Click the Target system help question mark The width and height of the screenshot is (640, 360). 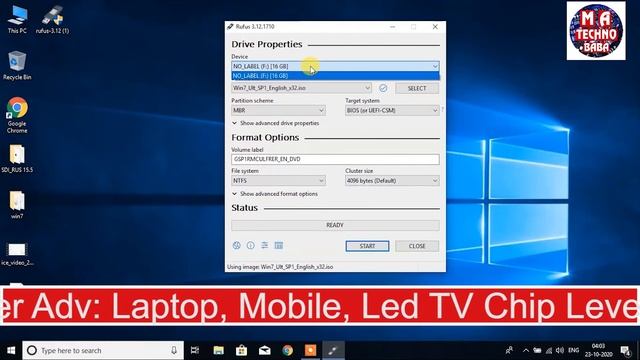click(442, 110)
